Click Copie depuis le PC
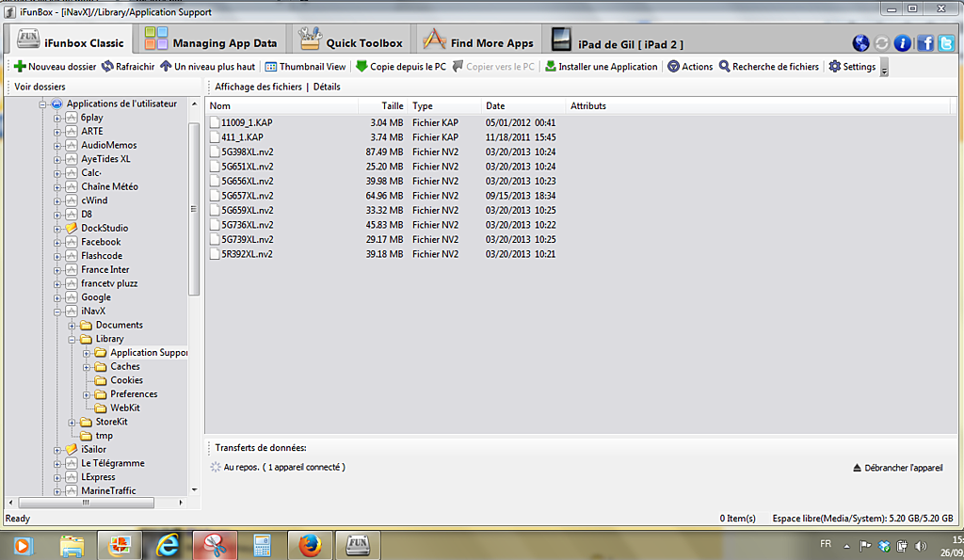Screen dimensions: 964x560 400,67
